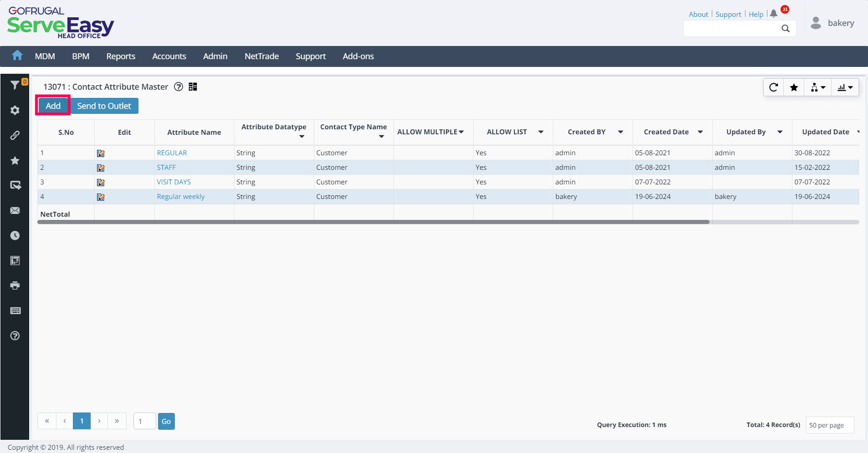Click the refresh icon in report toolbar
The height and width of the screenshot is (453, 868).
(x=773, y=87)
